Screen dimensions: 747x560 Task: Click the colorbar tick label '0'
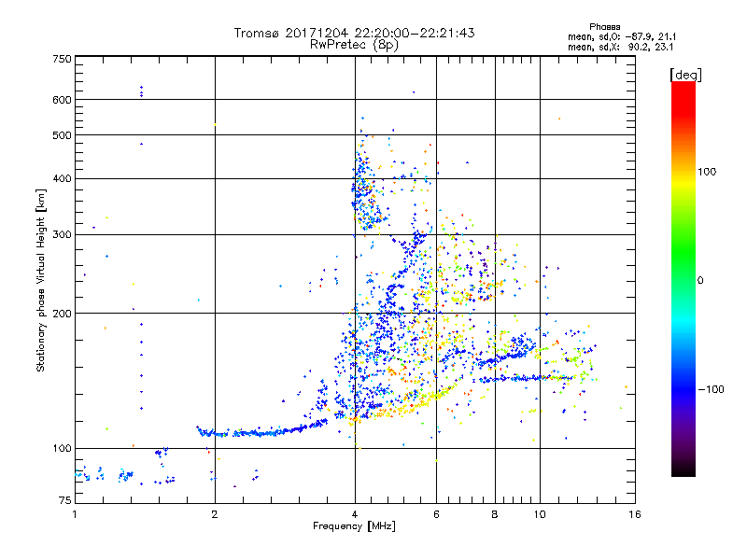point(700,281)
